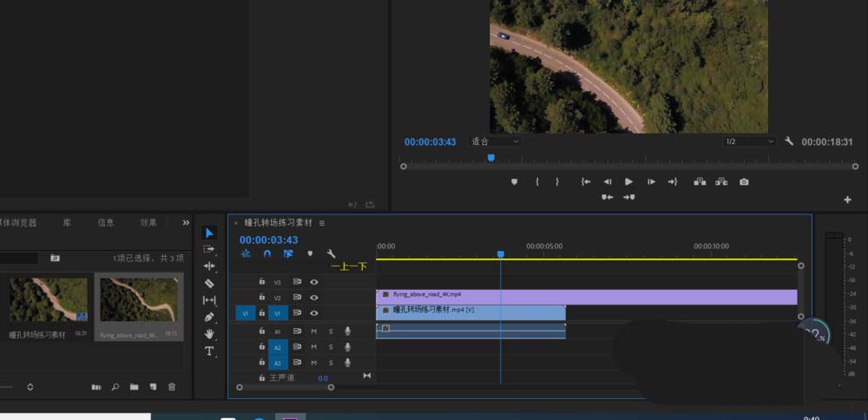Open timeline display settings wrench
The height and width of the screenshot is (420, 868).
coord(331,254)
